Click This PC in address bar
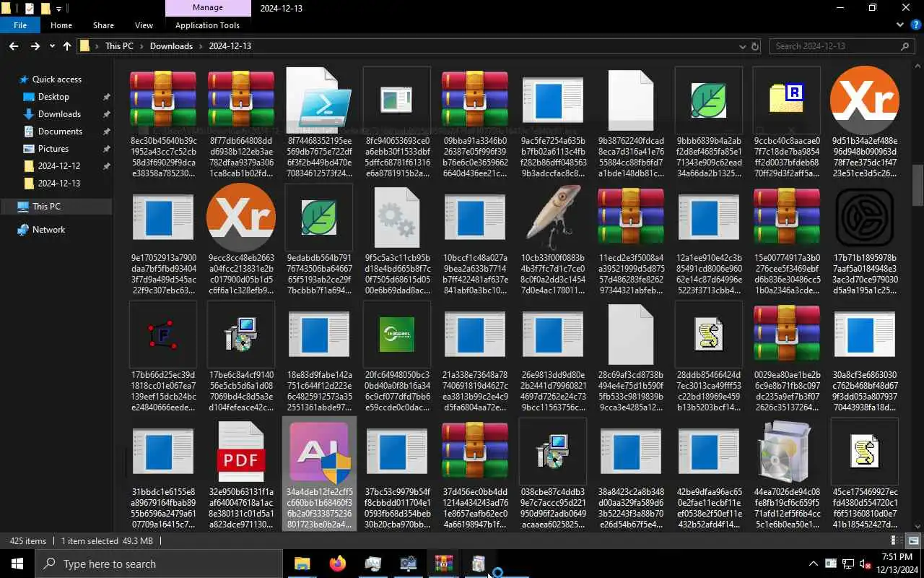 click(119, 46)
